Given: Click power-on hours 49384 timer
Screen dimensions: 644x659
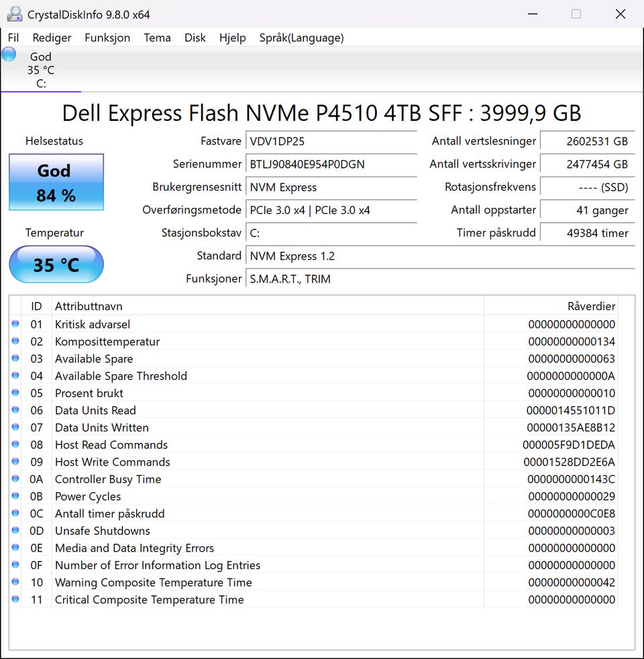Looking at the screenshot, I should pos(587,233).
